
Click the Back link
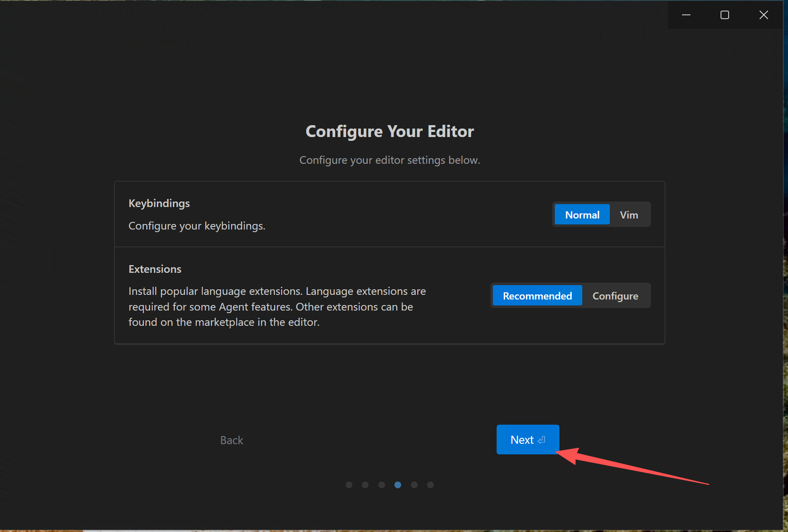232,440
